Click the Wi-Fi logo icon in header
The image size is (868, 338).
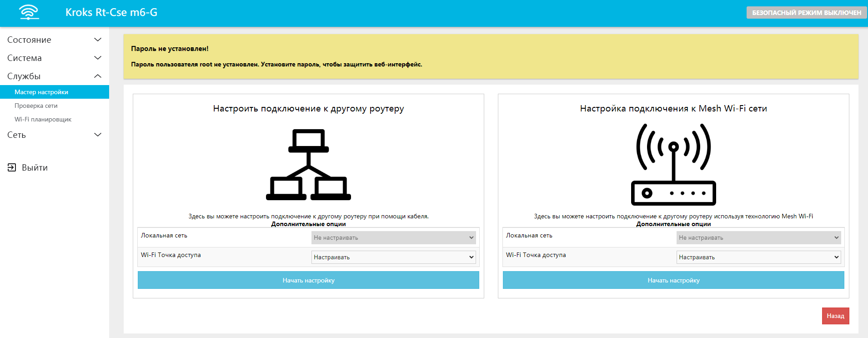[x=29, y=12]
